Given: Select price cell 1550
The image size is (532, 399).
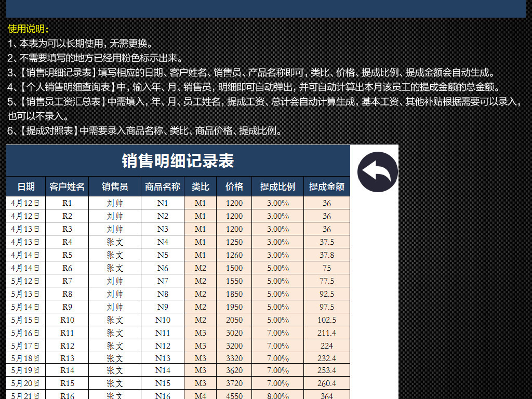Looking at the screenshot, I should point(234,281).
